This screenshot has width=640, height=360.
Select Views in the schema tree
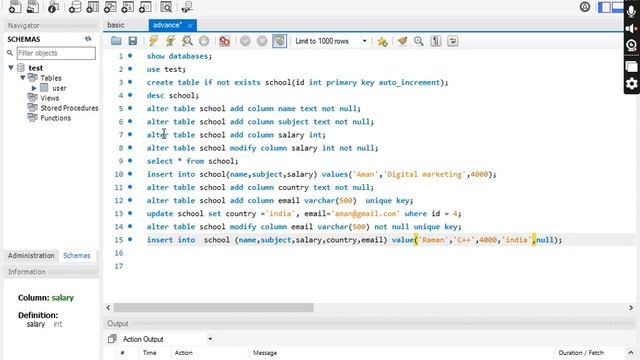(x=49, y=98)
